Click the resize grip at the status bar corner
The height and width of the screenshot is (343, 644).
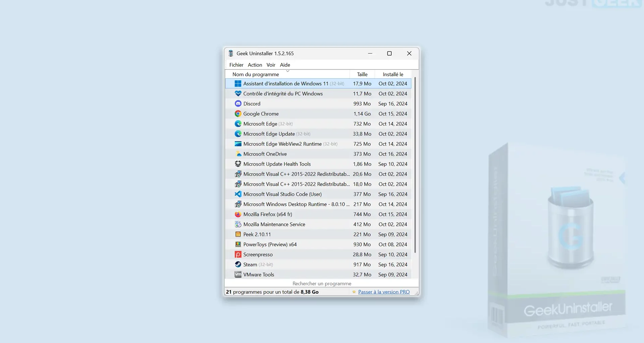pyautogui.click(x=417, y=293)
